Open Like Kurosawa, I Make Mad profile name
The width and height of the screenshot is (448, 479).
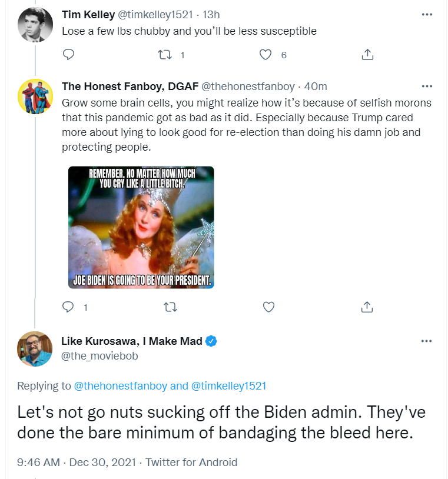point(132,341)
